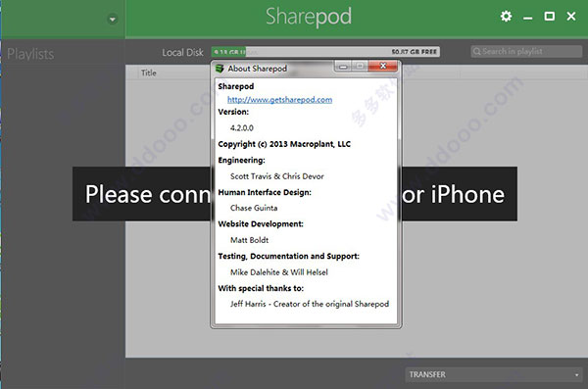Click the Chase Guinta credit
The width and height of the screenshot is (588, 389).
254,208
